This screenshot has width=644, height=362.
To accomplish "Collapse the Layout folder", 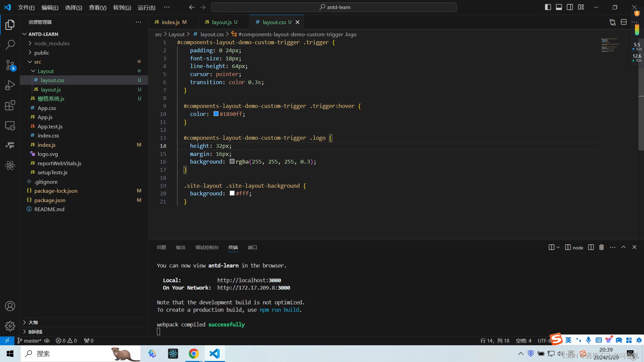I will (x=46, y=71).
